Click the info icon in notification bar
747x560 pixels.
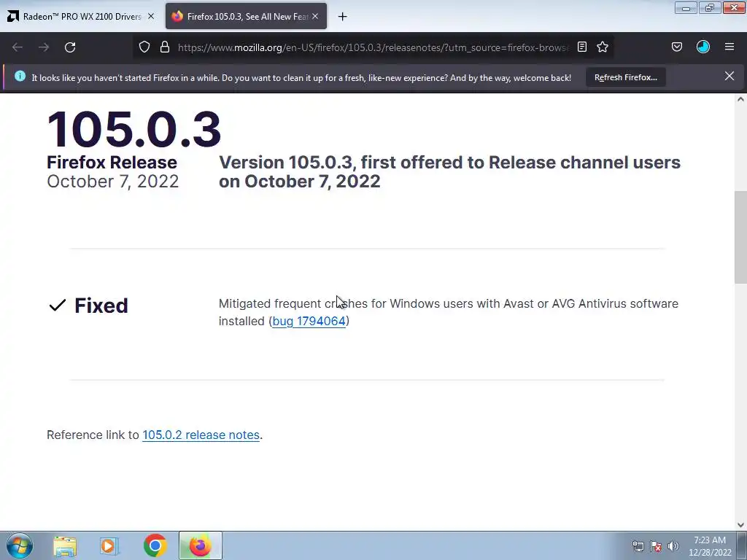pos(20,76)
